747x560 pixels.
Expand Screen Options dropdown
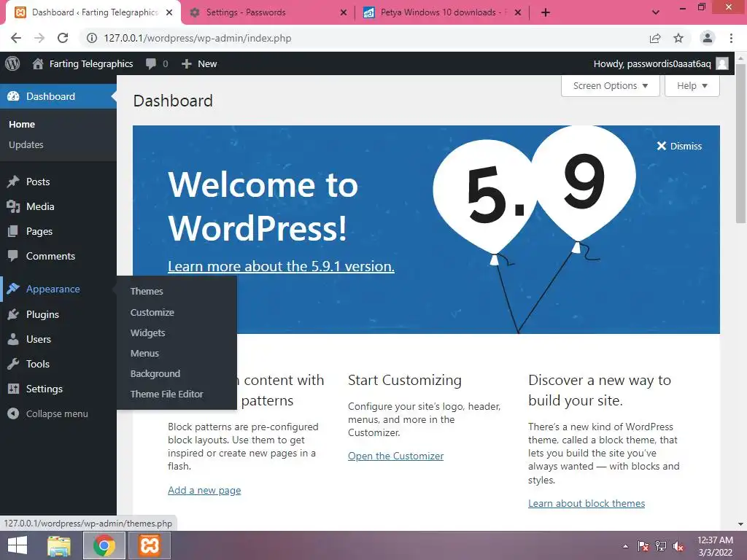coord(611,86)
